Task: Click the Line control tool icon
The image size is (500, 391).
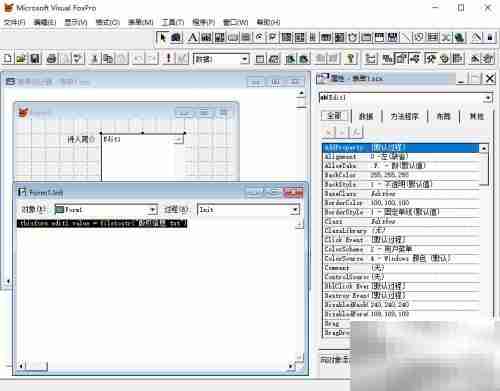Action: [x=406, y=37]
